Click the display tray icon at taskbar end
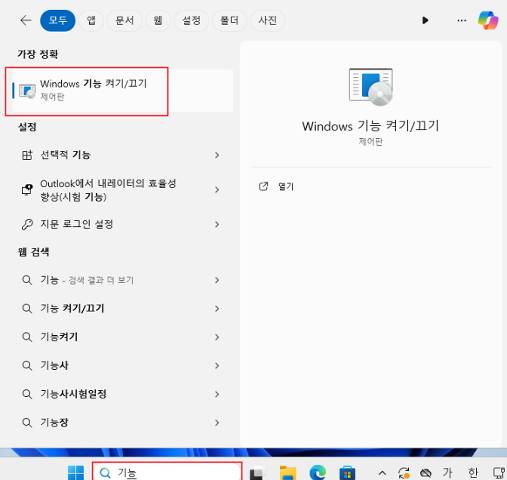 point(499,473)
